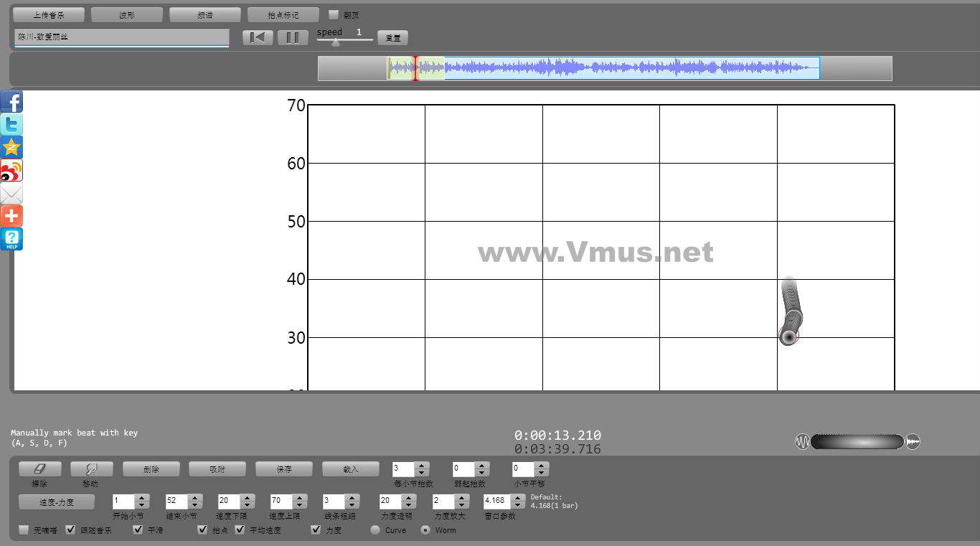Image resolution: width=980 pixels, height=546 pixels.
Task: Uncheck the 平滑 smoothing checkbox
Action: tap(138, 530)
